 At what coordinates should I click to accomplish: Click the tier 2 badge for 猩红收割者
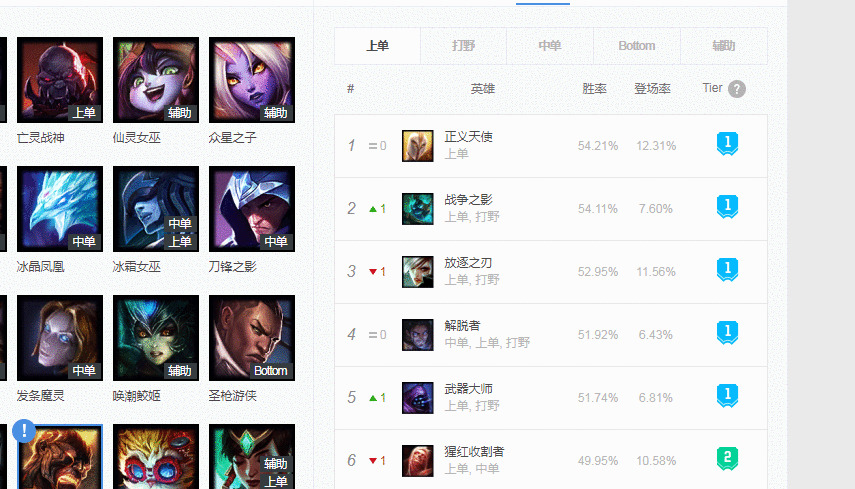pyautogui.click(x=727, y=458)
